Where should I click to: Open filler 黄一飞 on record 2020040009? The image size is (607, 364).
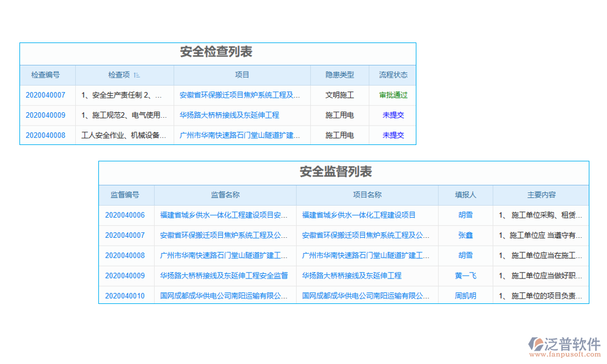(x=465, y=275)
